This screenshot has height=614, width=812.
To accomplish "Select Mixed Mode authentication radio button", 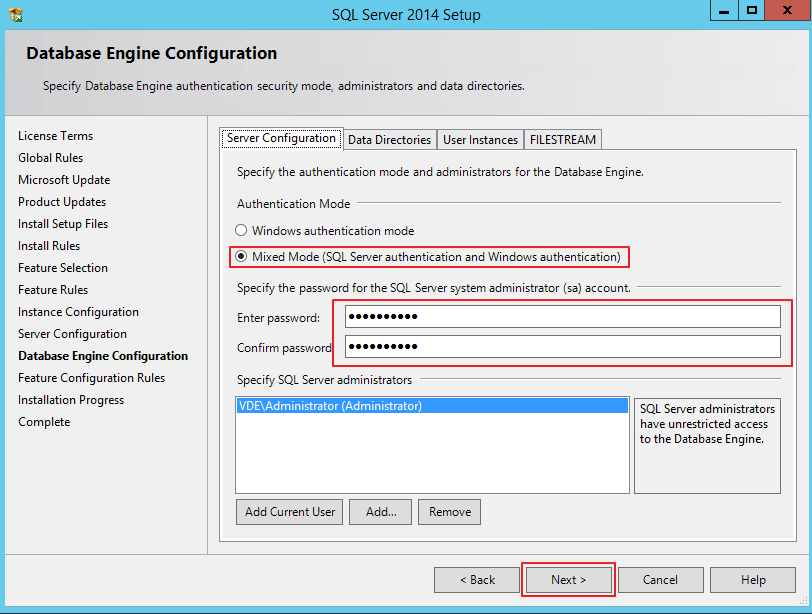I will point(241,256).
